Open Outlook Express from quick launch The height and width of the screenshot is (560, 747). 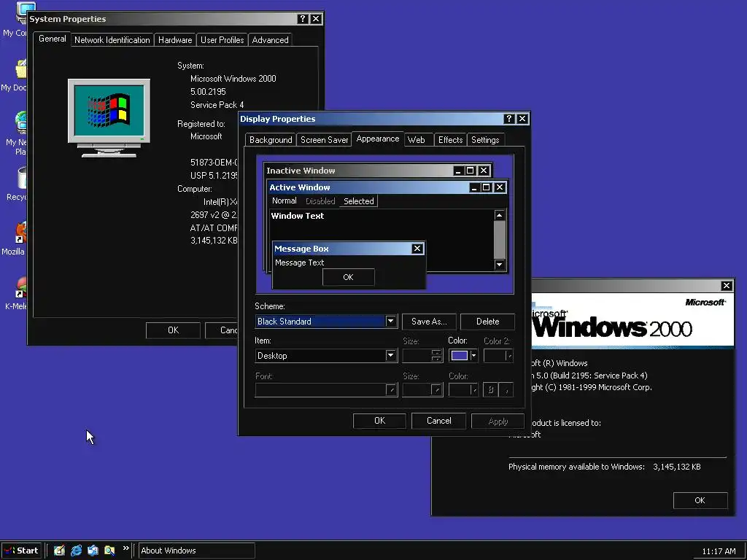(x=93, y=551)
